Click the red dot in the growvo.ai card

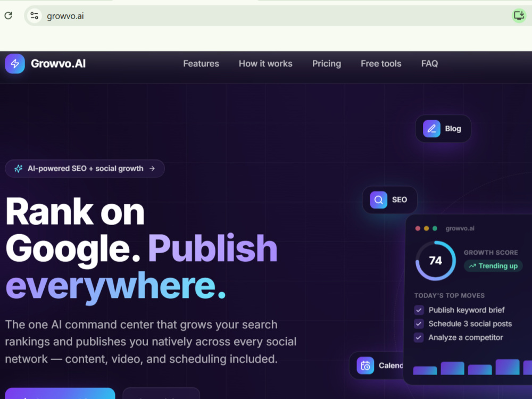(x=418, y=228)
